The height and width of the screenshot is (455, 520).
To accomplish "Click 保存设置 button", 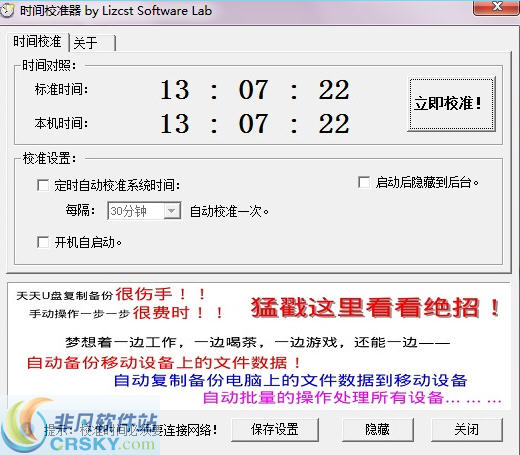I will [275, 429].
